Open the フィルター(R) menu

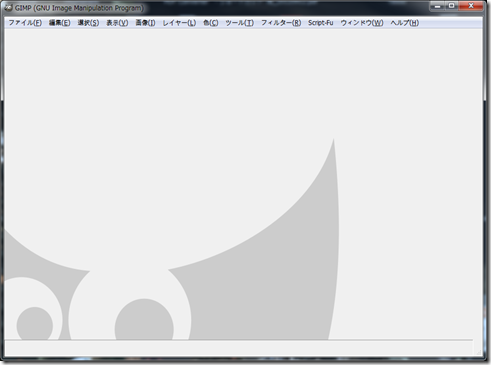pyautogui.click(x=281, y=23)
